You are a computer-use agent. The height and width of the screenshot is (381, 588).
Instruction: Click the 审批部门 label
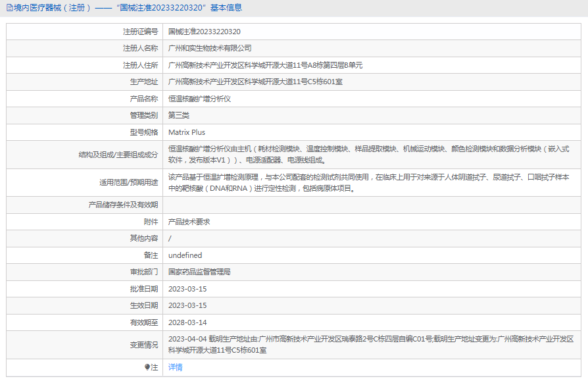point(144,272)
